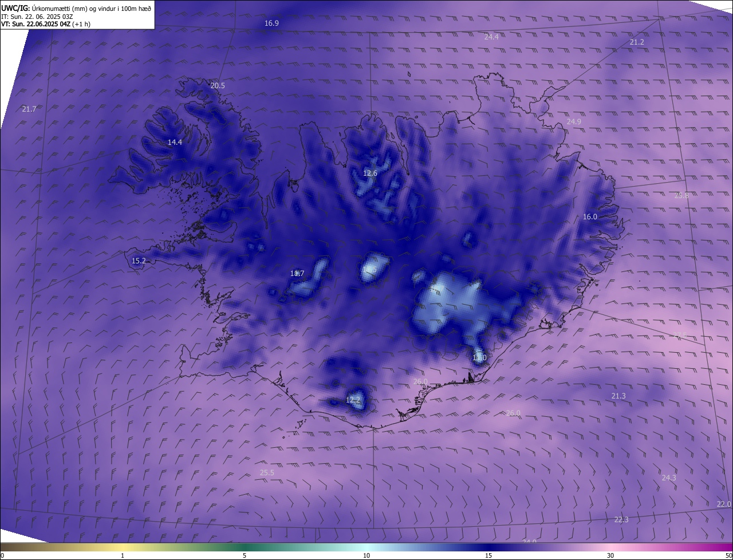Click the 25.5 value label
733x560 pixels.
(267, 473)
